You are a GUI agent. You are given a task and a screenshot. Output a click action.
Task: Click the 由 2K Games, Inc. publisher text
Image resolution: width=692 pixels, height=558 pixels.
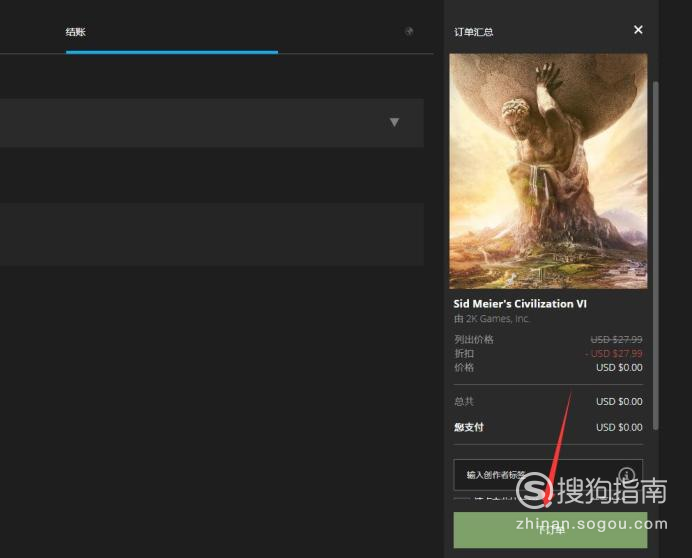491,319
